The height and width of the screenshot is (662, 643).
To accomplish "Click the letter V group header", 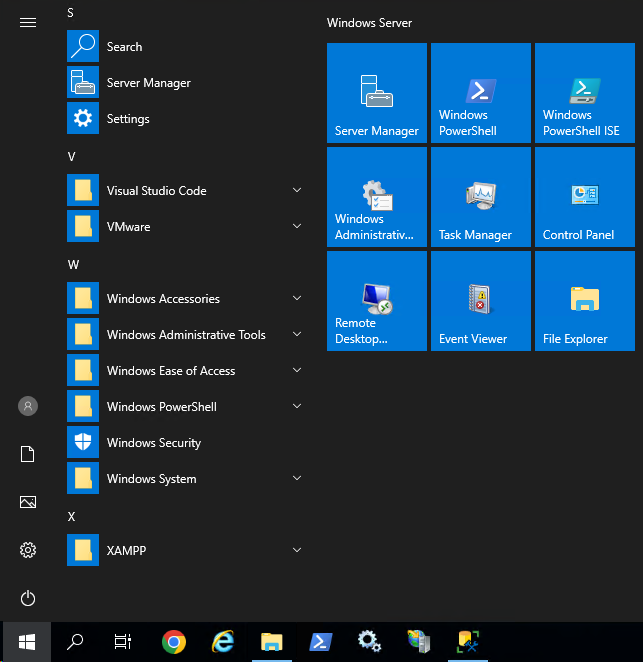I will pos(71,157).
